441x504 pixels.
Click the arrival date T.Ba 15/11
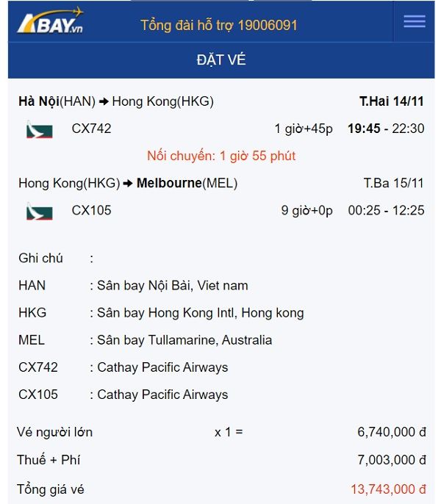pyautogui.click(x=393, y=183)
